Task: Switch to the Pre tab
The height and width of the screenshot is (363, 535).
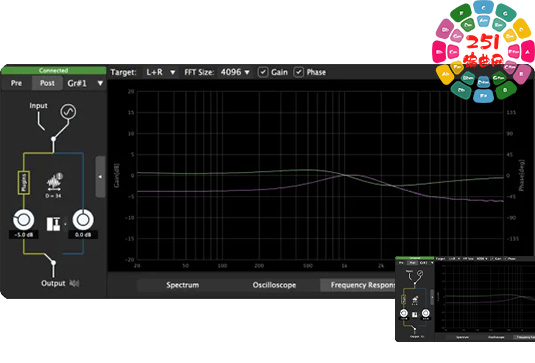Action: pos(16,83)
